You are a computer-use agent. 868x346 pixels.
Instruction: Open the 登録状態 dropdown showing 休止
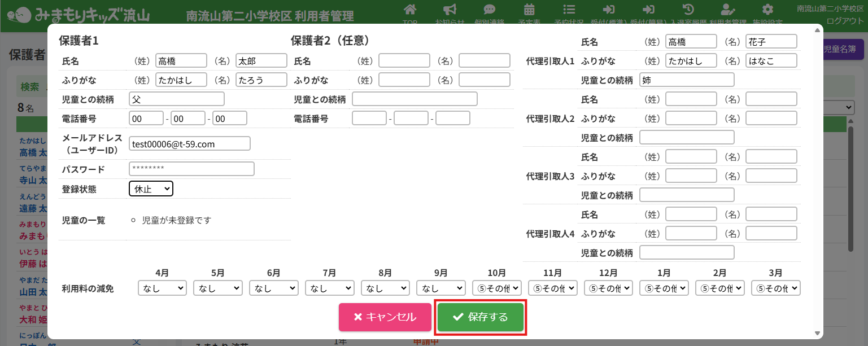(x=151, y=189)
